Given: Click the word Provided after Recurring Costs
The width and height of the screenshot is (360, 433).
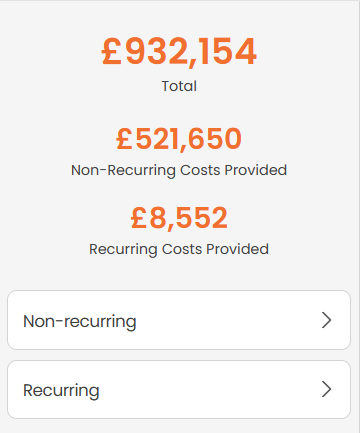Looking at the screenshot, I should pos(237,249).
